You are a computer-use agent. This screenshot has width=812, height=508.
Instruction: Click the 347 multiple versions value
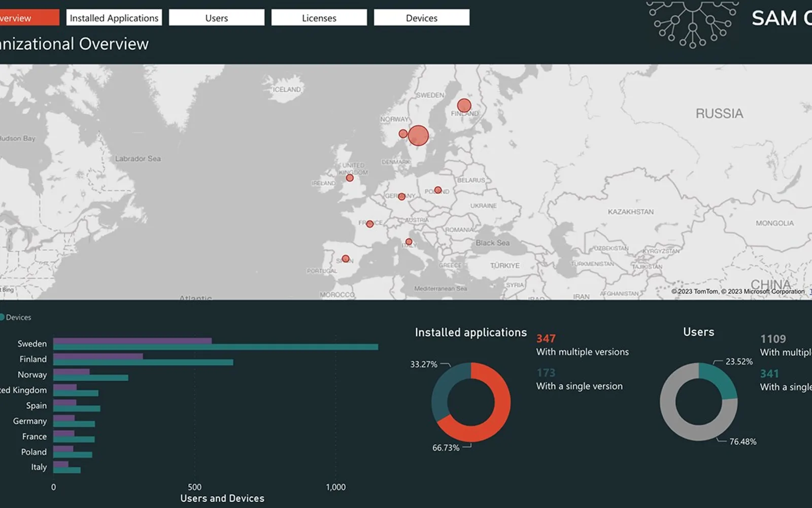[x=546, y=339]
